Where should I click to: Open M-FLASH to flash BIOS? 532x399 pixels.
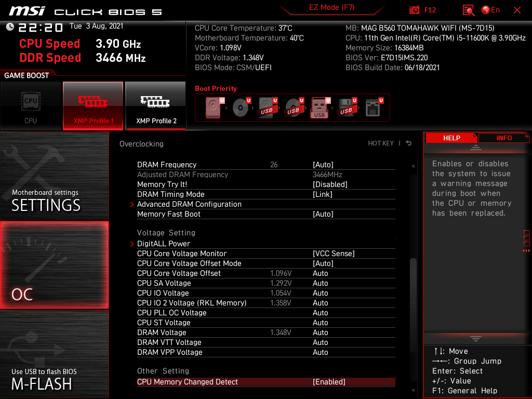click(54, 354)
